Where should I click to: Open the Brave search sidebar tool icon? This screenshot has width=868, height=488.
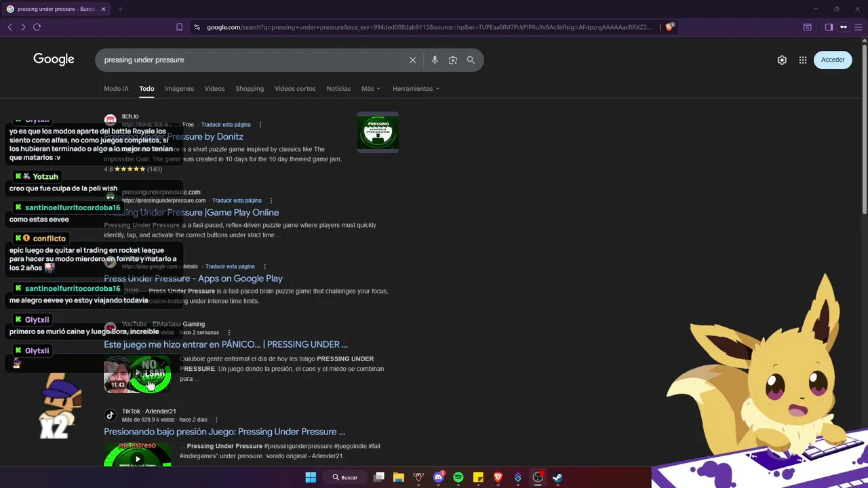click(807, 27)
